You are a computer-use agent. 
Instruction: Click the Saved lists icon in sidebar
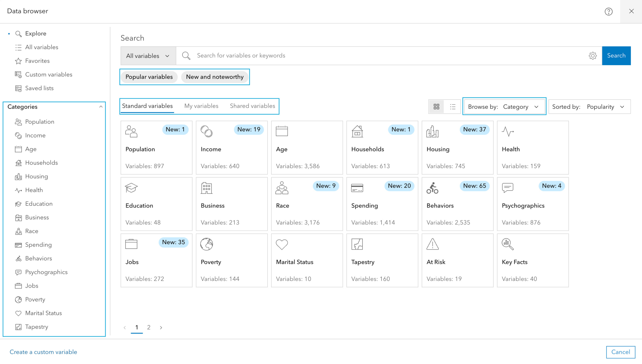18,88
